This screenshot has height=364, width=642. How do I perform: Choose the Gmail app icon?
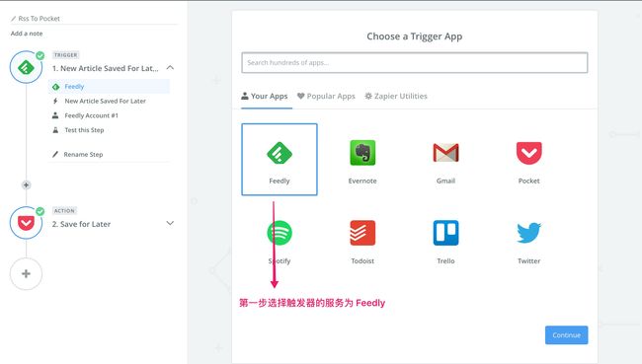coord(445,153)
